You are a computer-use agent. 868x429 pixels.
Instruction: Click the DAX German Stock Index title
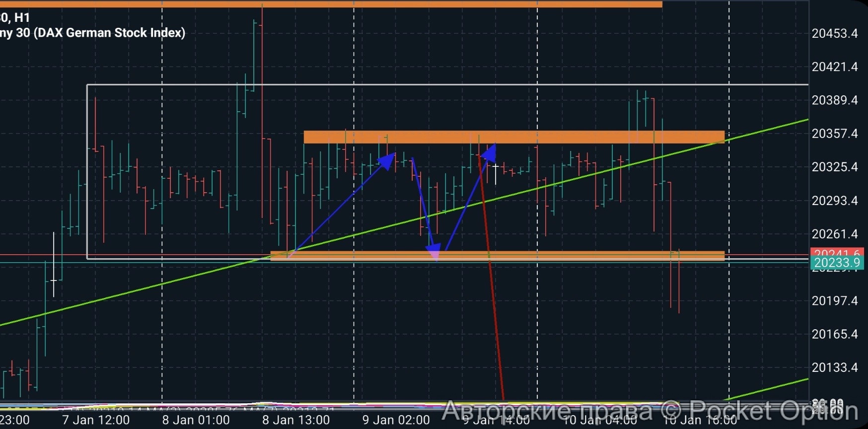[109, 33]
